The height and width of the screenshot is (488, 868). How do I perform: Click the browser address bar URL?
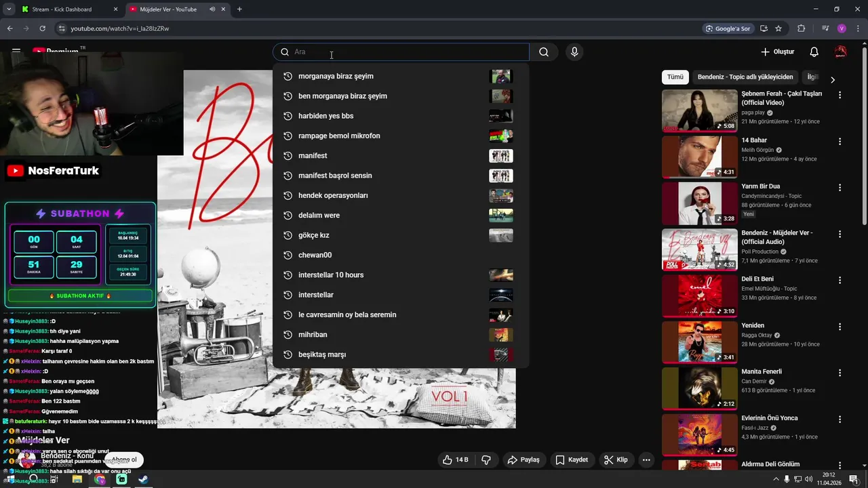[120, 28]
